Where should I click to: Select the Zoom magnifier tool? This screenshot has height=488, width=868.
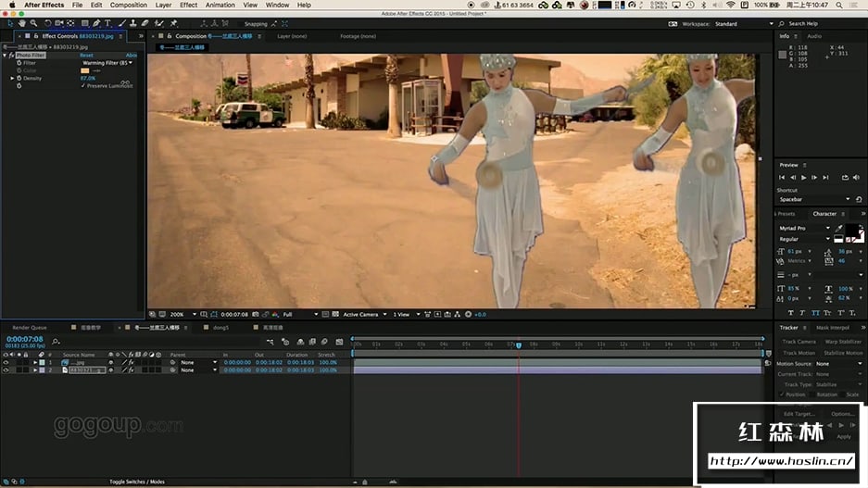coord(33,23)
